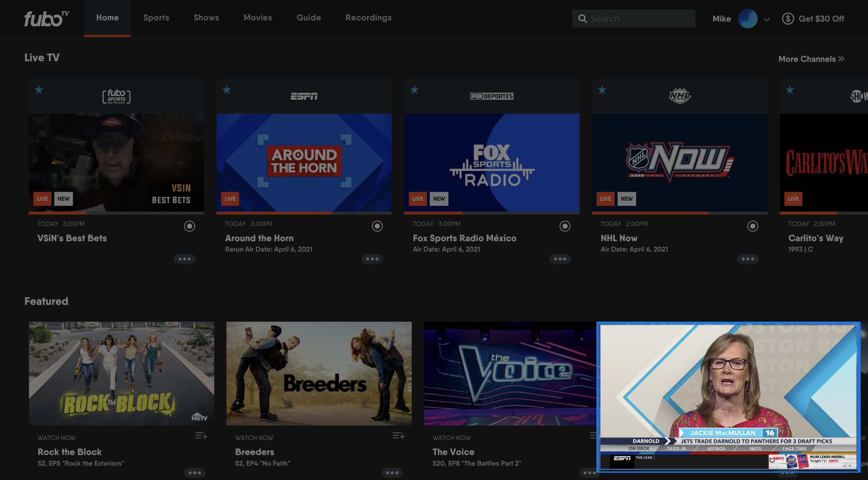Click the NHL Network channel logo
The image size is (868, 480).
pos(680,96)
